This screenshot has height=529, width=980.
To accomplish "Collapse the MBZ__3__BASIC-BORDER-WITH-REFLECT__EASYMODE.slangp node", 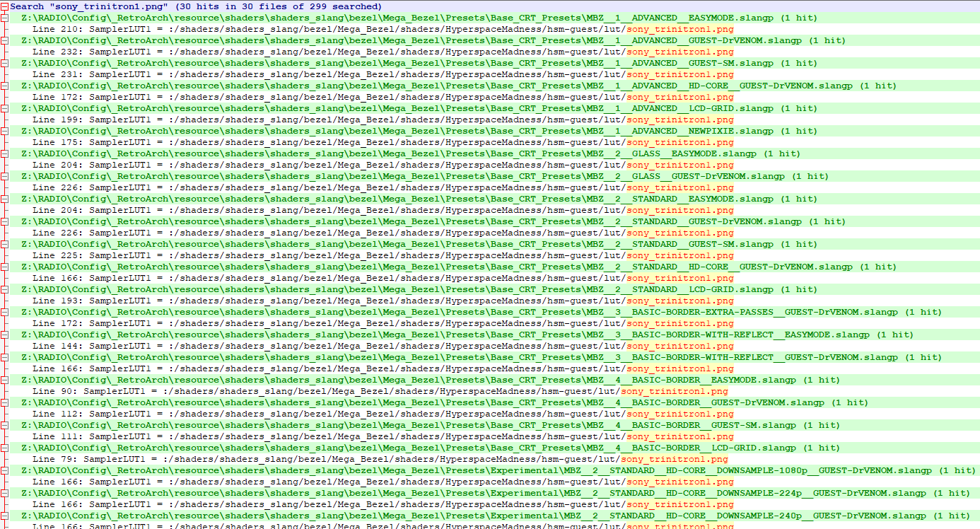I will coord(4,335).
